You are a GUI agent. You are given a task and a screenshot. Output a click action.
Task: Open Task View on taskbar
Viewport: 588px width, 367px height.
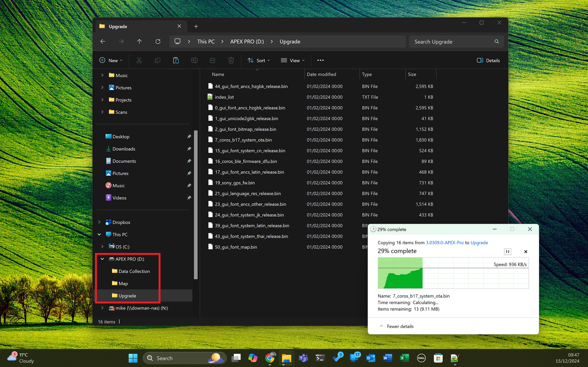tap(236, 358)
